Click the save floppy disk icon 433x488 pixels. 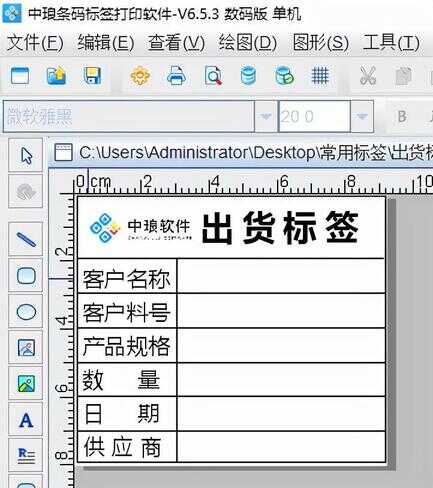92,76
